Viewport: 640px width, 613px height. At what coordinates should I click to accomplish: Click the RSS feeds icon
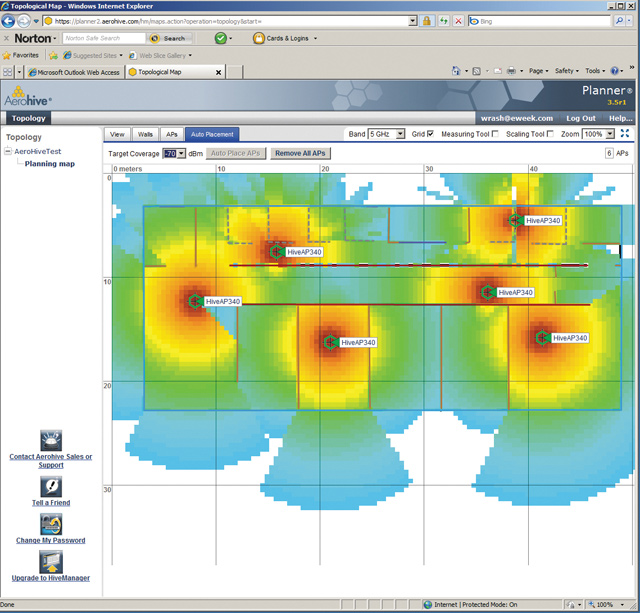tap(476, 71)
